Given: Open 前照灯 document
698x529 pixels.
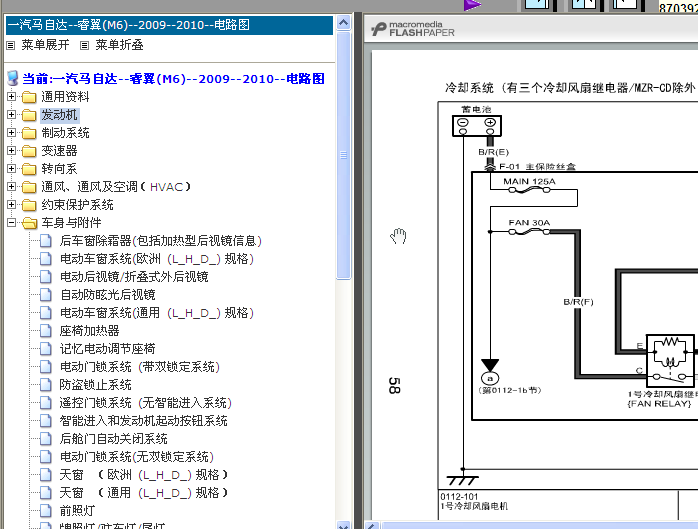Looking at the screenshot, I should (77, 511).
